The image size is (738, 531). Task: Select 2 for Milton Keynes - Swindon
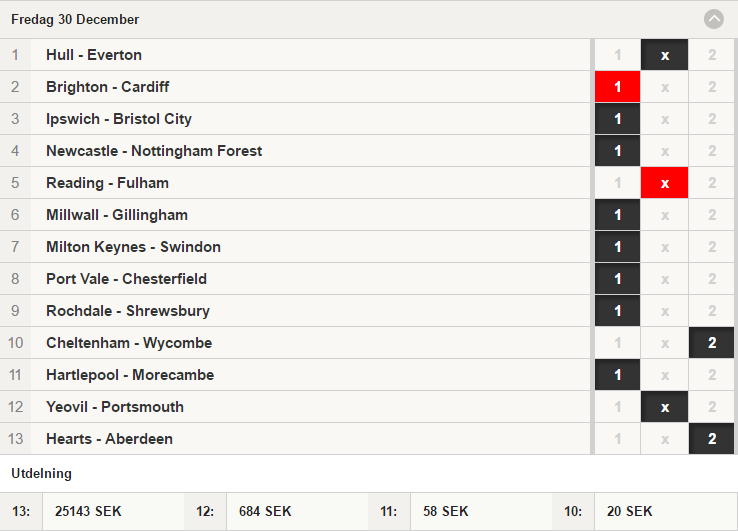point(711,247)
